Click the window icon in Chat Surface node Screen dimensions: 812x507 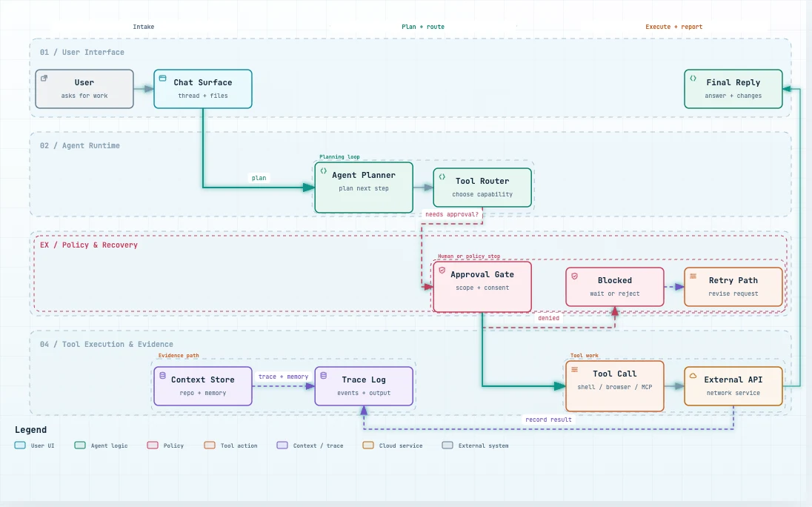click(x=162, y=78)
